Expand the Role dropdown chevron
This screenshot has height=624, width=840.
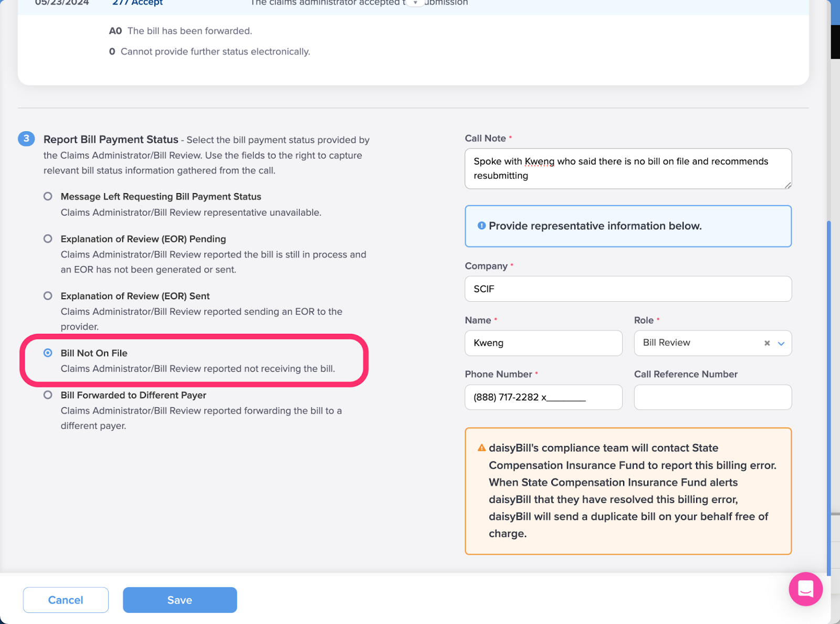coord(781,343)
